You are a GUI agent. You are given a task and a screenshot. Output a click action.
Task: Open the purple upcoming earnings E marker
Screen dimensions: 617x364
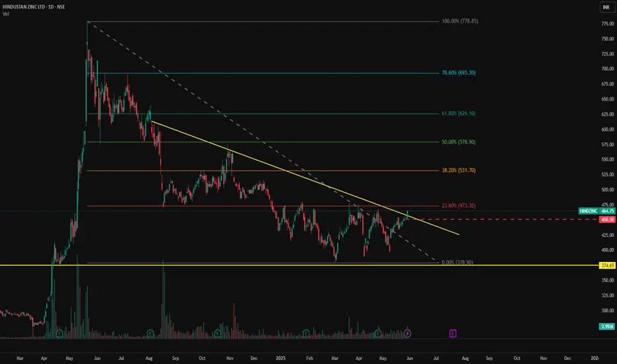click(x=453, y=334)
